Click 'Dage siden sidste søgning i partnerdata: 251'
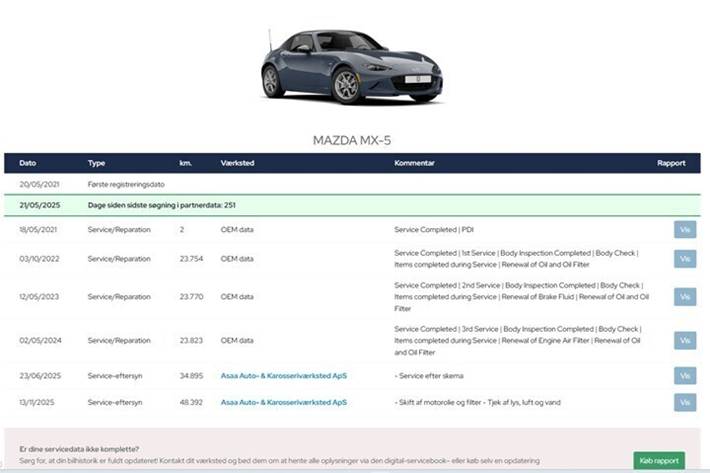This screenshot has height=473, width=710. 162,205
